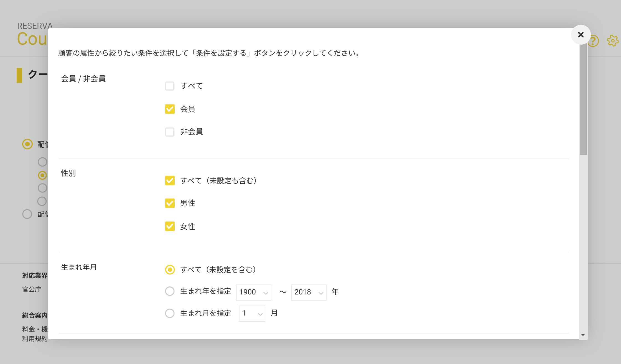This screenshot has width=621, height=364.
Task: Click the dialog vertical scrollbar thumb
Action: point(583,100)
